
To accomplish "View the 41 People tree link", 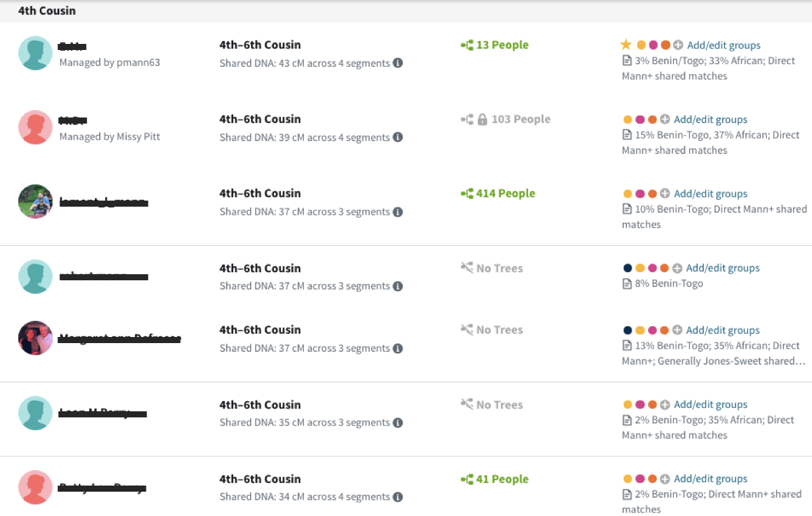I will tap(502, 480).
